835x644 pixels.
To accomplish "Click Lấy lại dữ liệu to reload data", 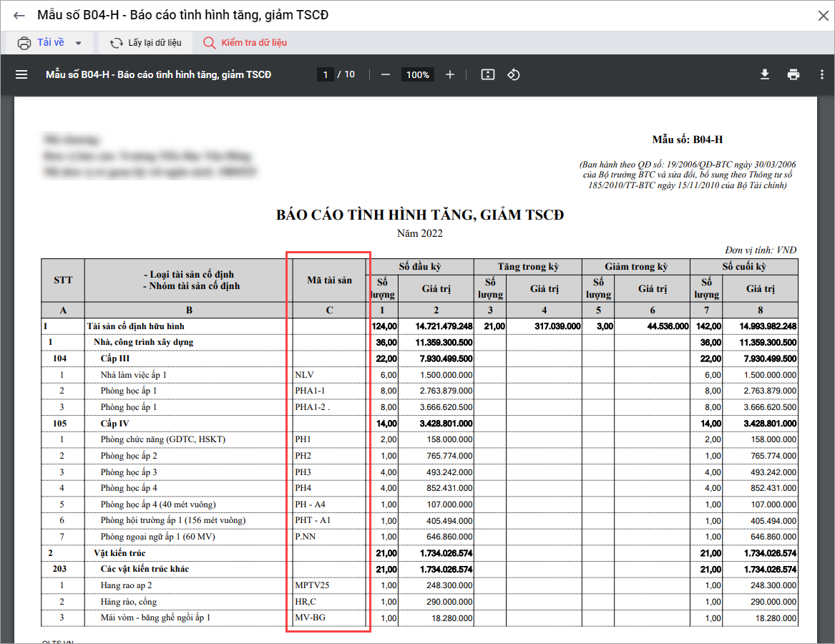I will click(146, 43).
